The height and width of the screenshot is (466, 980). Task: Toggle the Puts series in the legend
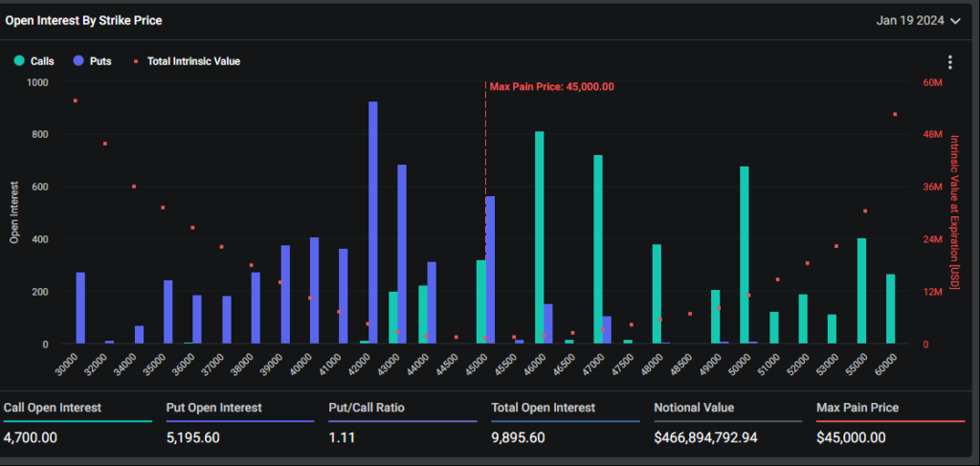[100, 61]
